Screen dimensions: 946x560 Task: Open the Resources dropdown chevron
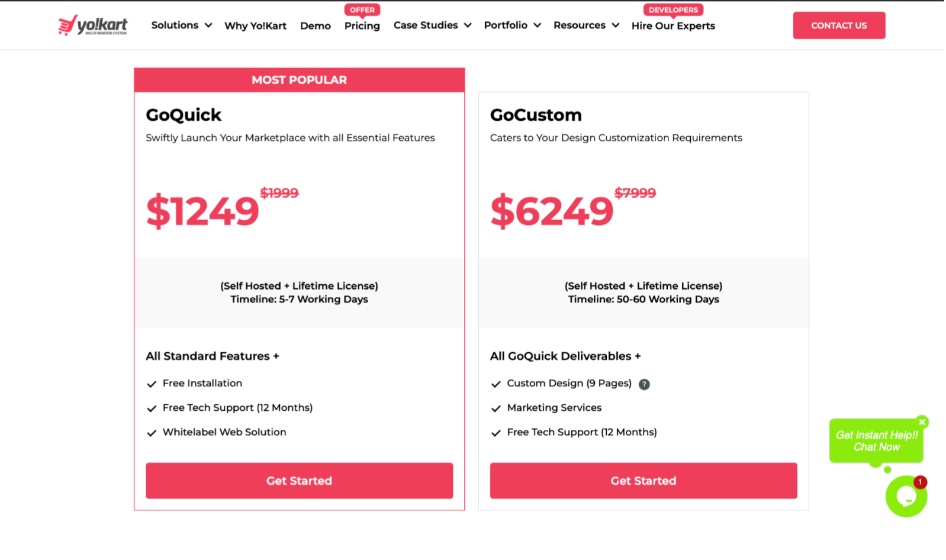[616, 25]
